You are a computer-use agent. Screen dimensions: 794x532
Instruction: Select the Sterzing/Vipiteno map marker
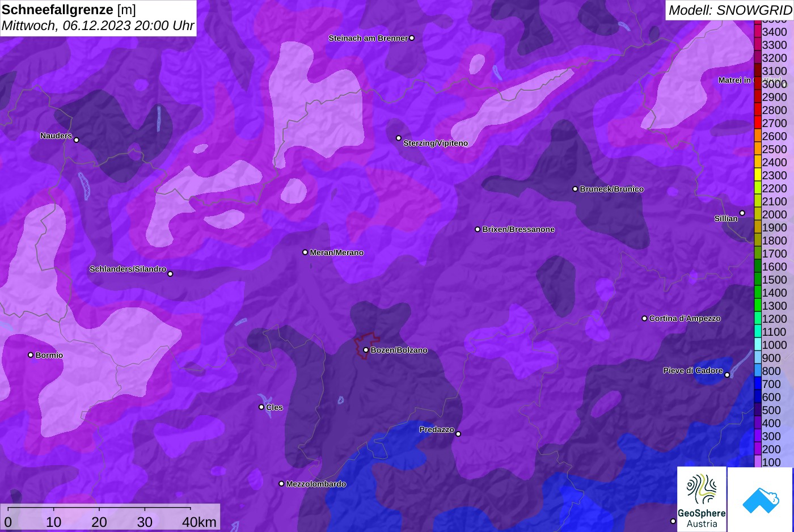tap(399, 138)
